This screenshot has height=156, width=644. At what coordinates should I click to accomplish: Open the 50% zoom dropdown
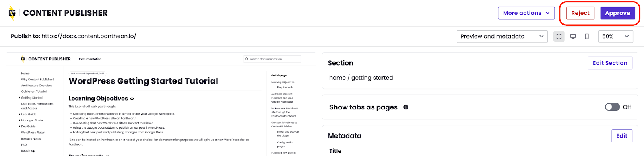[x=615, y=36]
